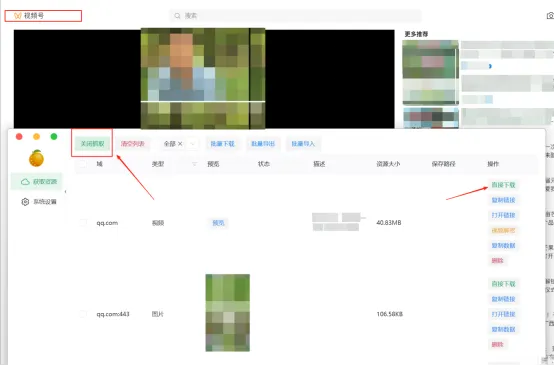Click 预览 link in the qq.com video row
This screenshot has height=366, width=554.
218,223
